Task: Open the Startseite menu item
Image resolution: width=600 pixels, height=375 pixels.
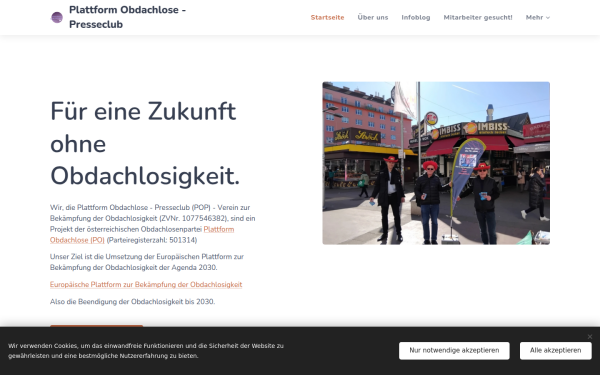Action: (327, 18)
